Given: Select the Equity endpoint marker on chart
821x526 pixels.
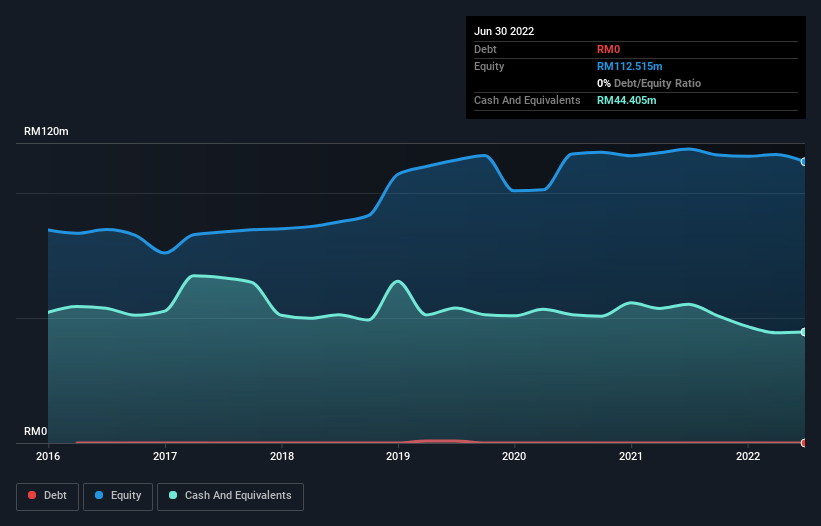Looking at the screenshot, I should point(804,162).
